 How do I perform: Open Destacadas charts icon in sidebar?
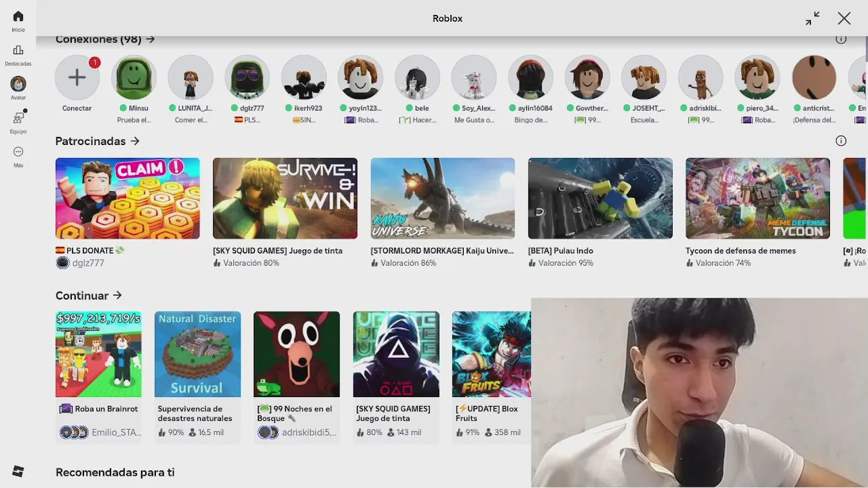coord(18,50)
